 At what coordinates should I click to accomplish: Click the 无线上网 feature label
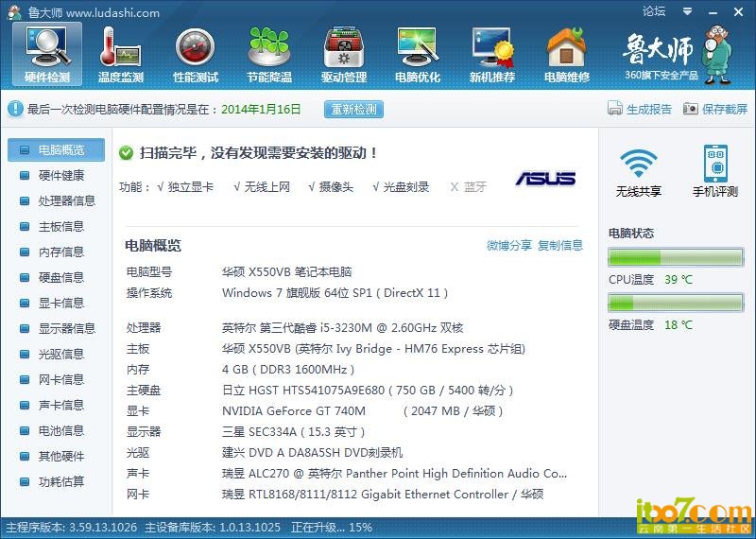click(267, 186)
